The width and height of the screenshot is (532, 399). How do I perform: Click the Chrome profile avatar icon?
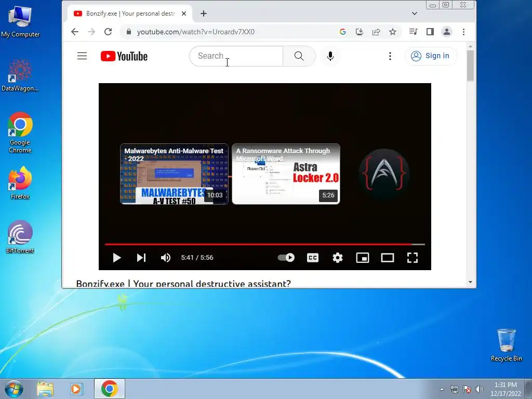click(446, 32)
